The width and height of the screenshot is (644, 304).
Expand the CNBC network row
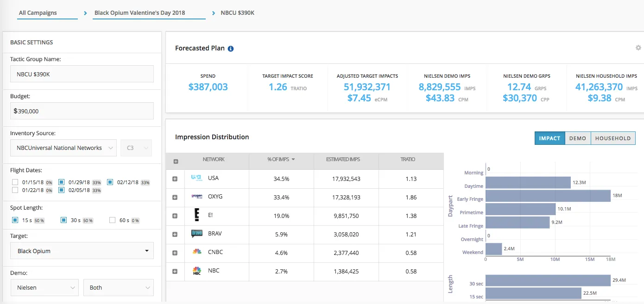tap(175, 253)
